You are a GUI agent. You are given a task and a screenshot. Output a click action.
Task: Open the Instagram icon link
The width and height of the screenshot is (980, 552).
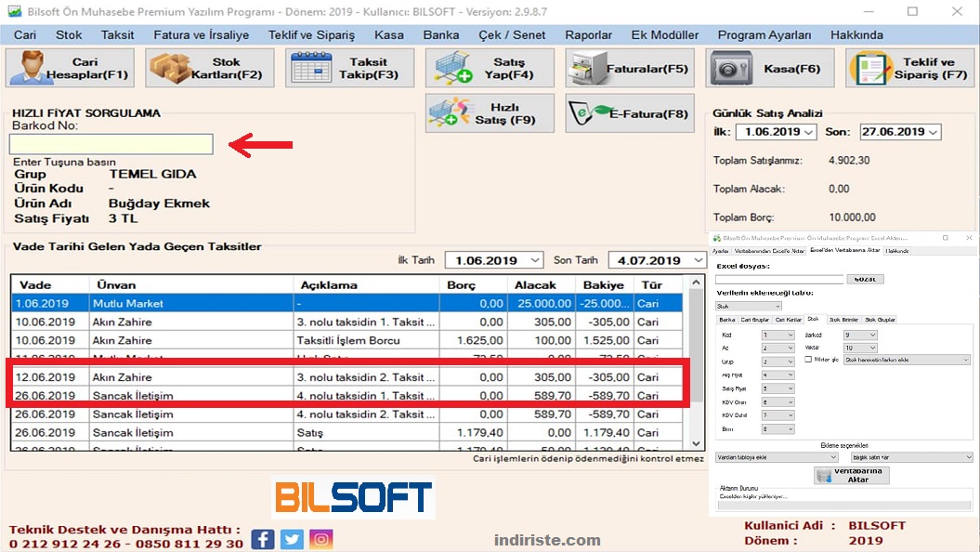coord(321,539)
